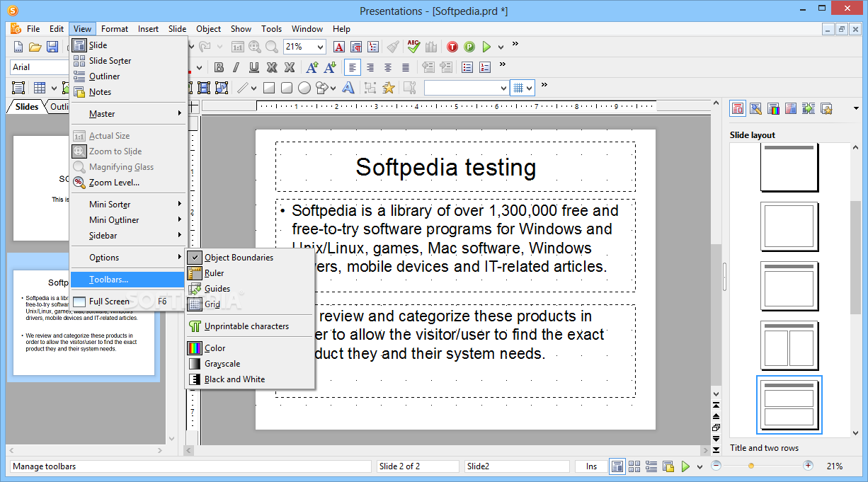Viewport: 868px width, 482px height.
Task: Click the bulleted list icon
Action: pyautogui.click(x=467, y=67)
